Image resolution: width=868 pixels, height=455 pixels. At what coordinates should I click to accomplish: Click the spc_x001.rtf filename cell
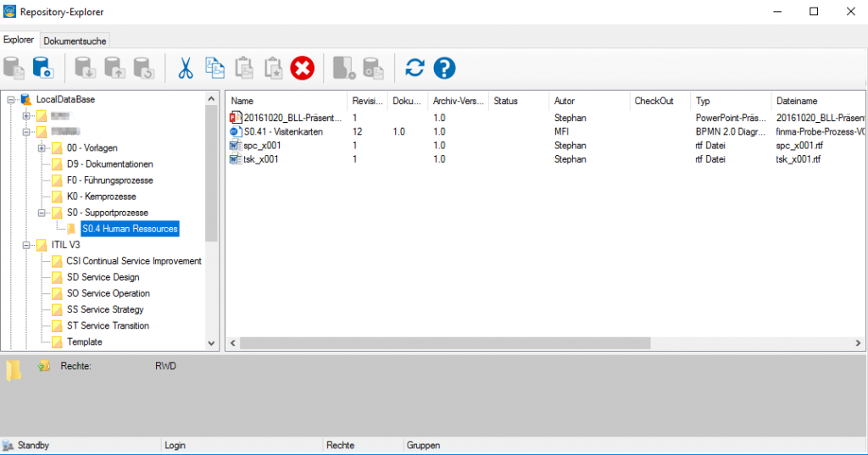pyautogui.click(x=799, y=145)
